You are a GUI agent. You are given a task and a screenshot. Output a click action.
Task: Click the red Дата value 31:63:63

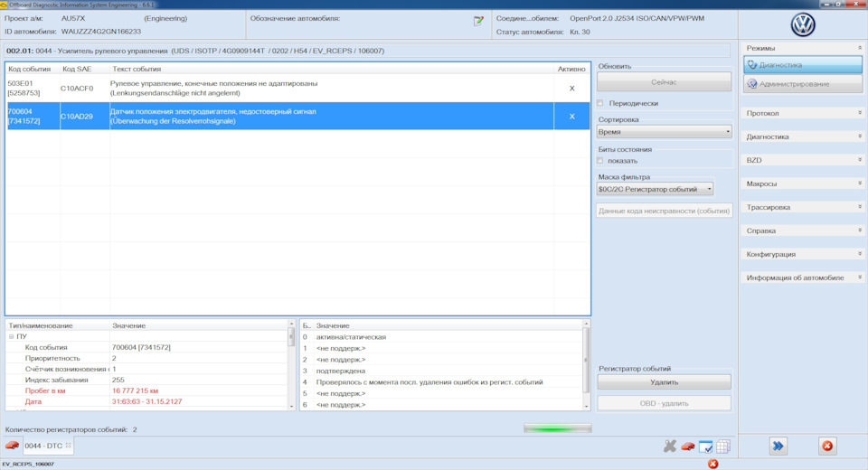tap(146, 401)
